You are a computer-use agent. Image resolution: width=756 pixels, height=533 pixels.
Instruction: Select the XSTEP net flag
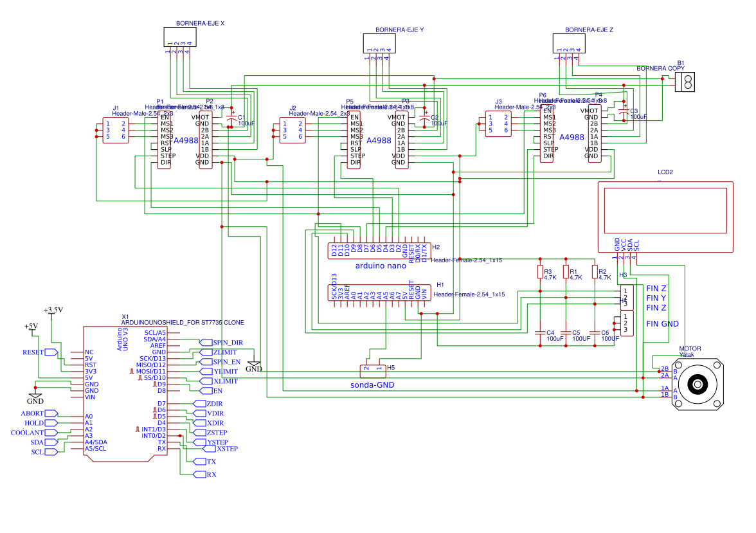221,449
